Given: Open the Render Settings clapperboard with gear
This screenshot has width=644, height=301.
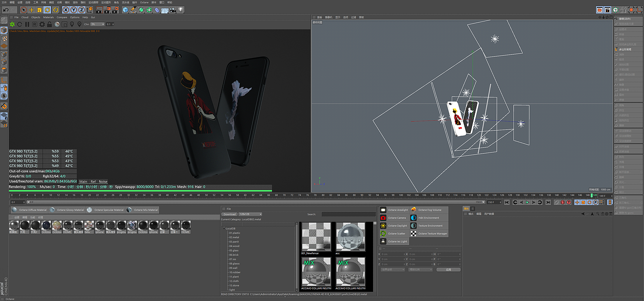Looking at the screenshot, I should [115, 10].
